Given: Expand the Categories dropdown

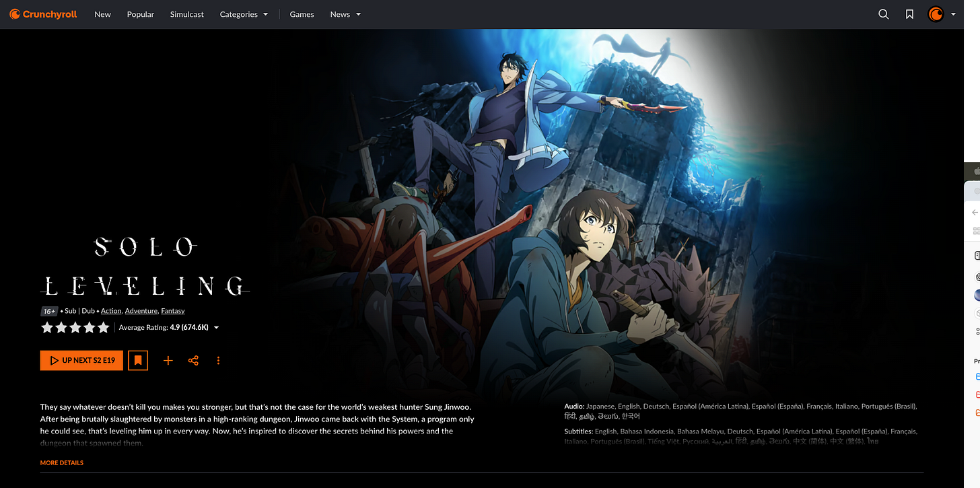Looking at the screenshot, I should 244,14.
